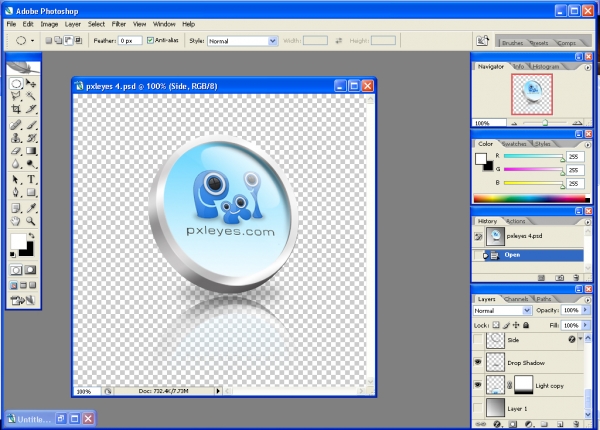Screen dimensions: 600x430
Task: Select the Polygonal Lasso tool
Action: click(x=16, y=96)
